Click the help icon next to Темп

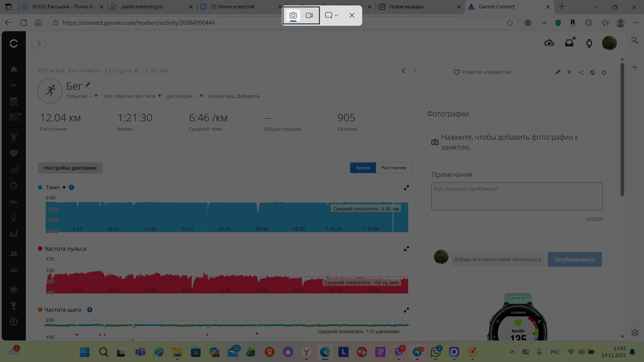tap(71, 187)
